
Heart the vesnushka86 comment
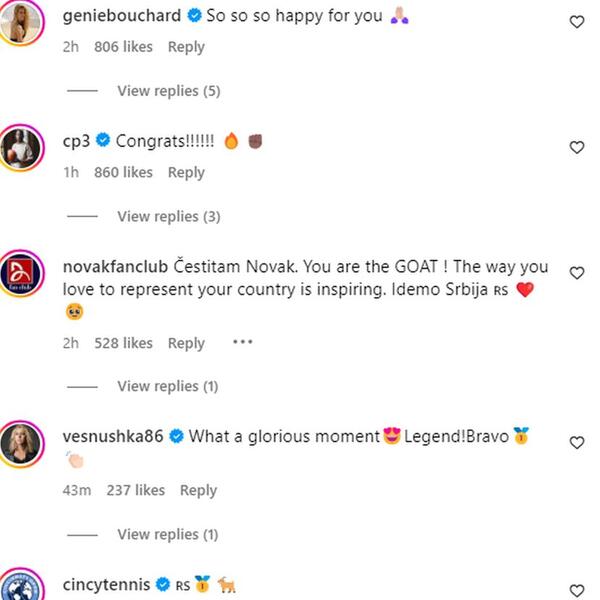coord(576,442)
